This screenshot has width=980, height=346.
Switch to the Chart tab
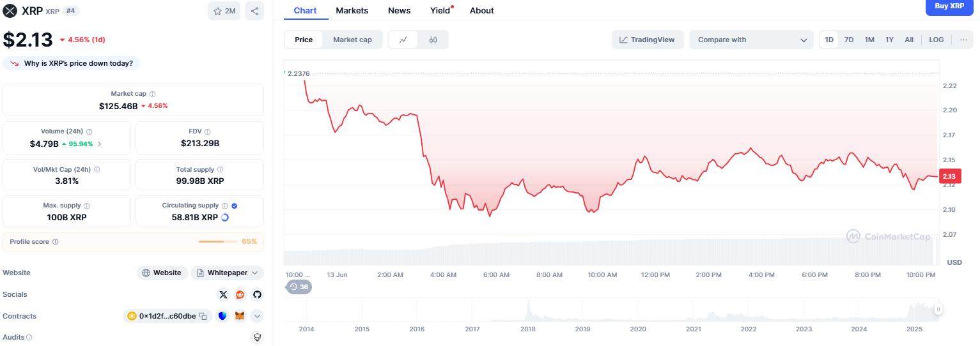point(306,10)
